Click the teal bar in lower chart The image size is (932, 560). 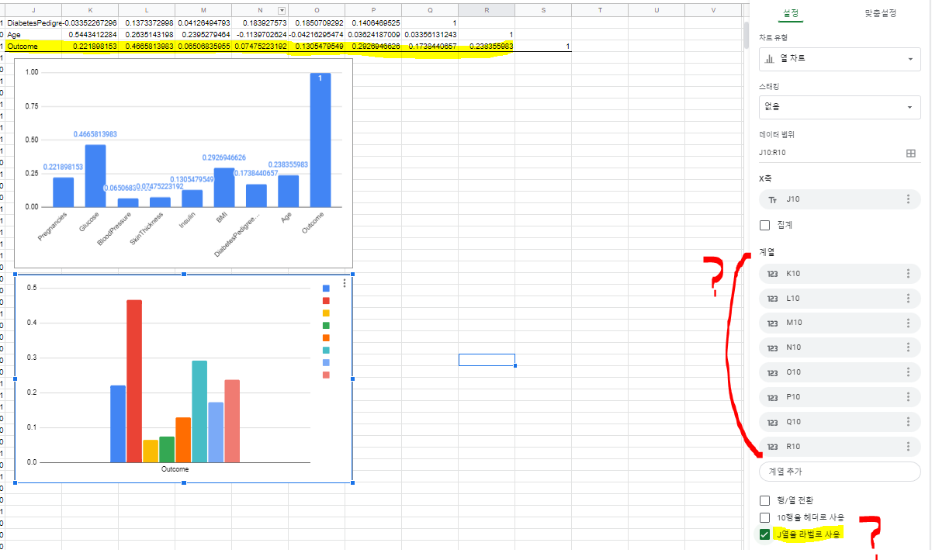(199, 411)
